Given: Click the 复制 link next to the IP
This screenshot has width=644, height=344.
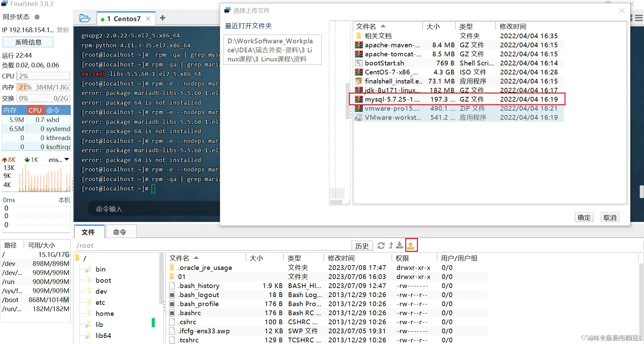Looking at the screenshot, I should 62,30.
